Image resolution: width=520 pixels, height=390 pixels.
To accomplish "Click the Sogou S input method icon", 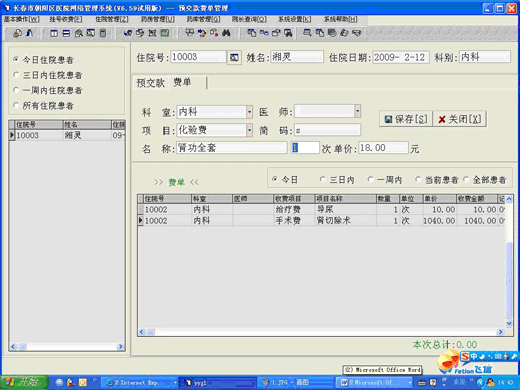I will coord(465,356).
